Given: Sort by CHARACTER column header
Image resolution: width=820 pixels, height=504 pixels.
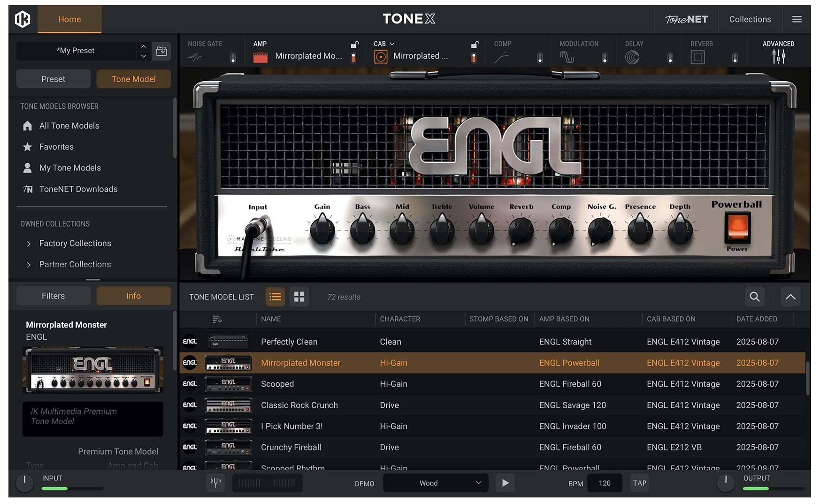Looking at the screenshot, I should coord(400,319).
